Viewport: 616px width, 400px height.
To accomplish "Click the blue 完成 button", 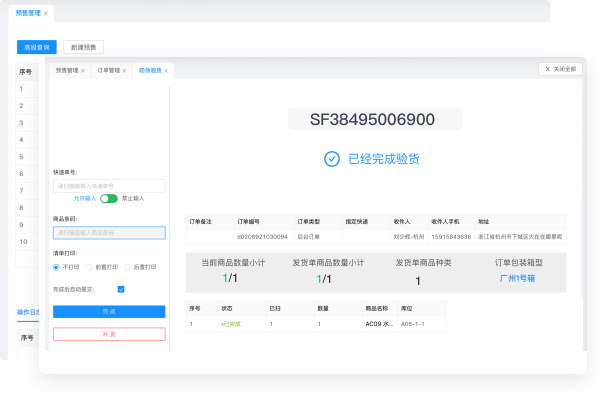I will coord(109,312).
